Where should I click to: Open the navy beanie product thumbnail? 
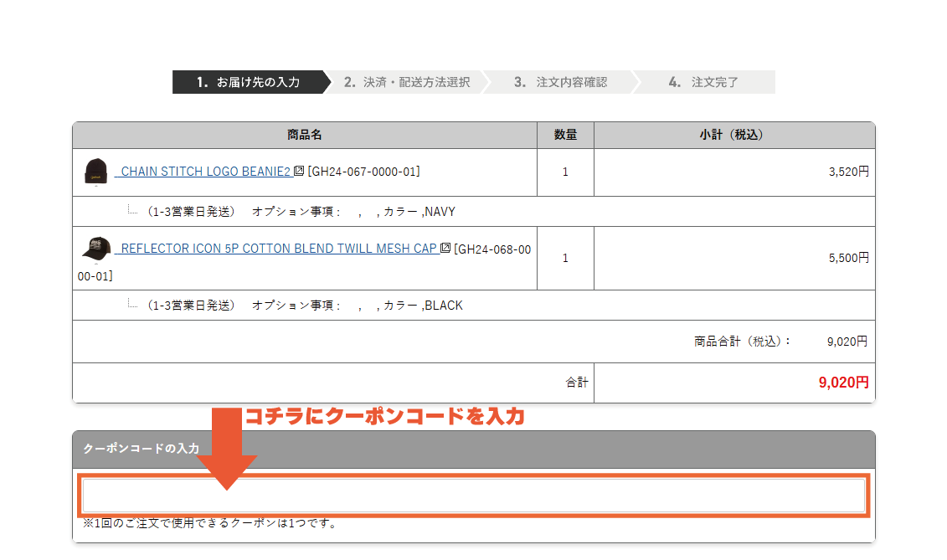coord(95,172)
